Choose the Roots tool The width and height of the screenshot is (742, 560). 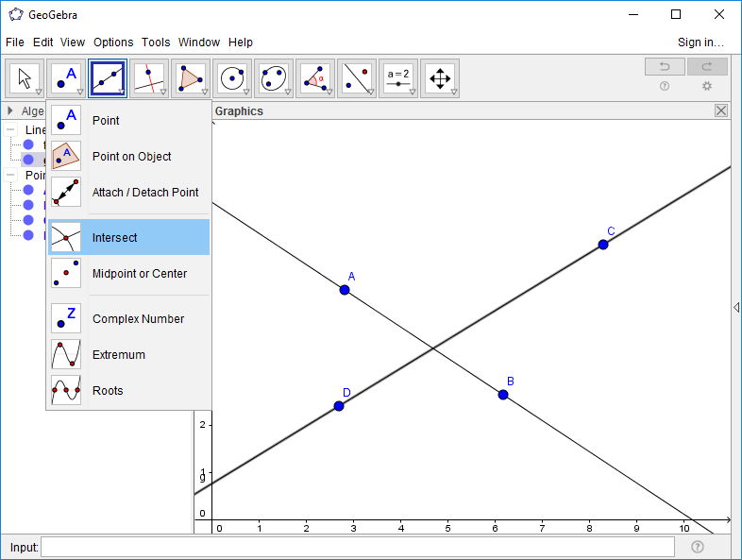point(128,391)
